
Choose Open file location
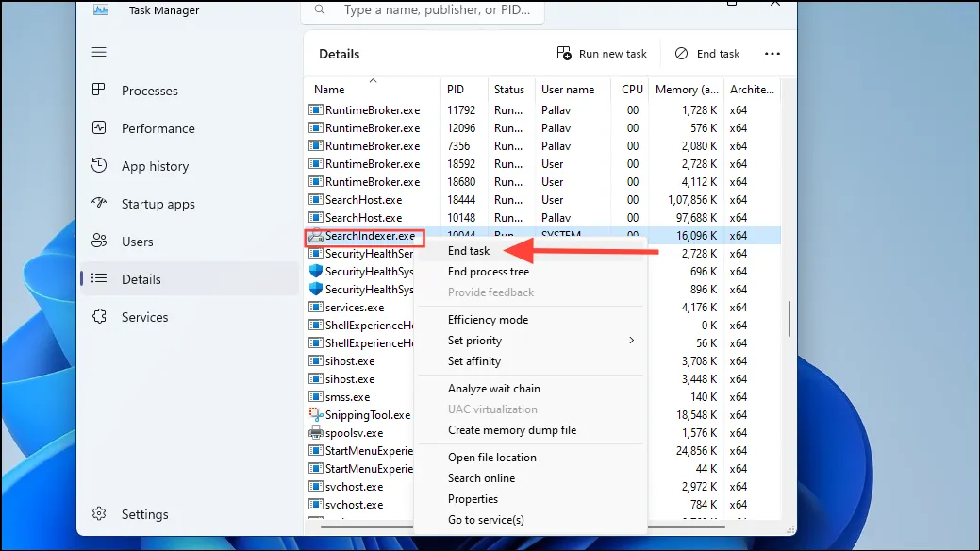491,458
